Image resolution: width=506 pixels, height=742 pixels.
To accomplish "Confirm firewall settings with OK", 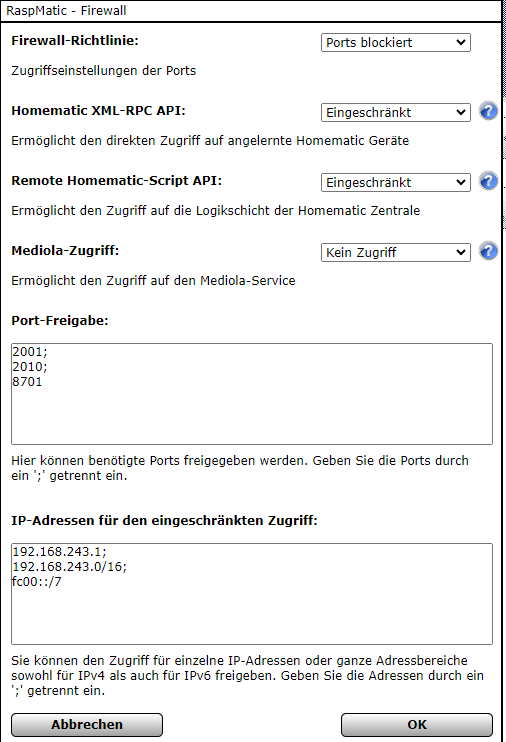I will tap(417, 724).
